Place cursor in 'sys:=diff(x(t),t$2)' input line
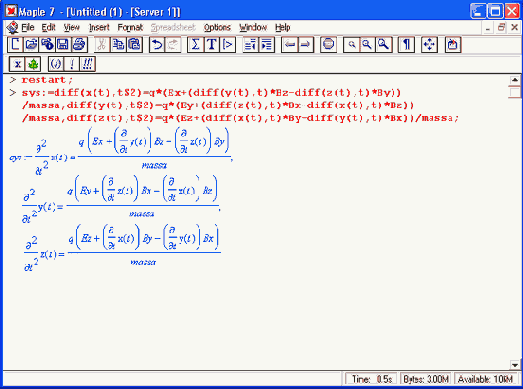Viewport: 523px width, 389px height. [211, 92]
